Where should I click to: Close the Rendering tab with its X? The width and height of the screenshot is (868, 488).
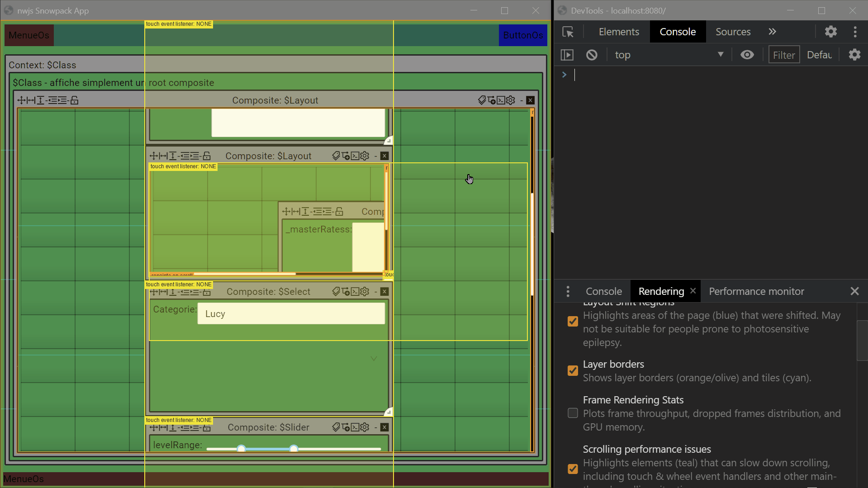point(693,291)
